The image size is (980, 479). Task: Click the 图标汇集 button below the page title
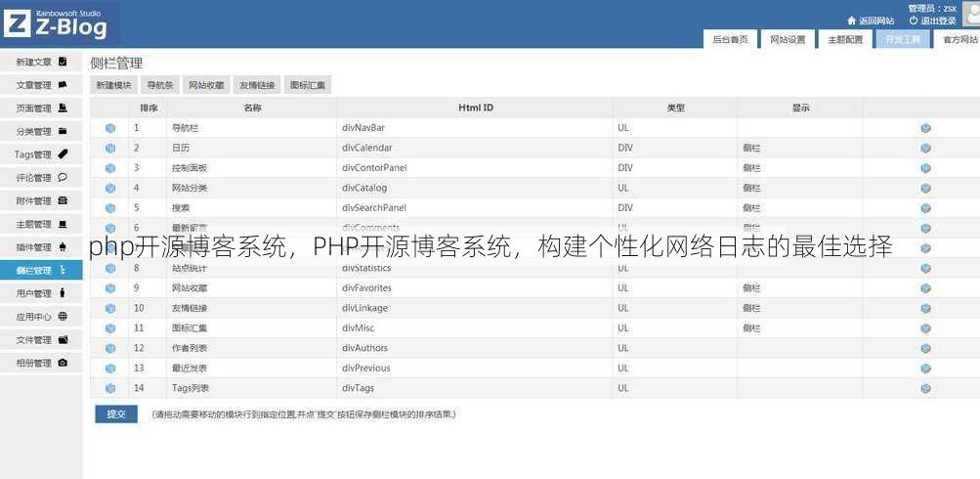[308, 86]
